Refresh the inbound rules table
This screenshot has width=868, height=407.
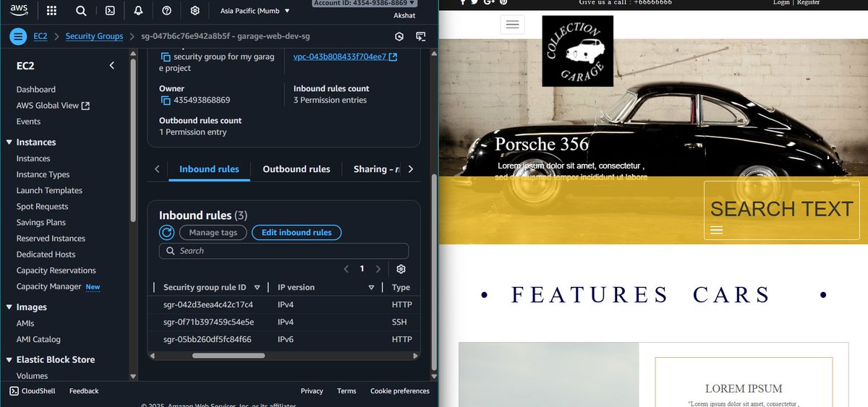coord(166,232)
